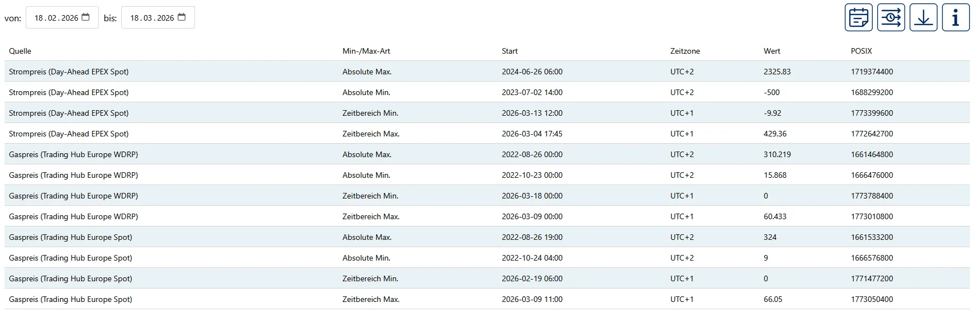Select the row with value -500
Image resolution: width=980 pixels, height=326 pixels.
487,92
